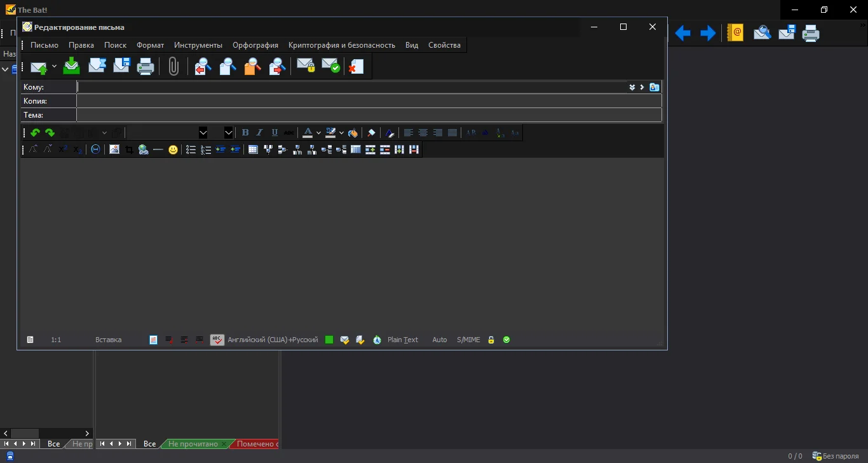Insert a hyperlink with the globe icon

tap(144, 149)
